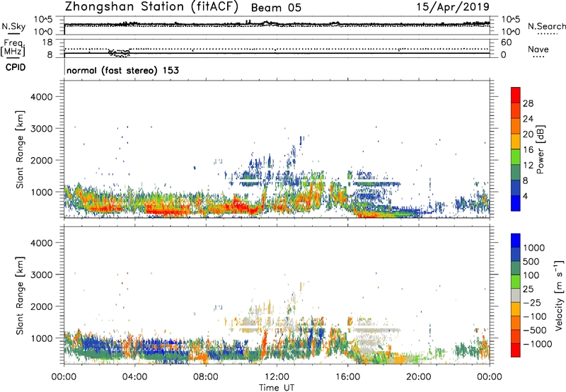
Task: Click the Velocity [m s⁻¹] colorbar title
Action: 559,295
